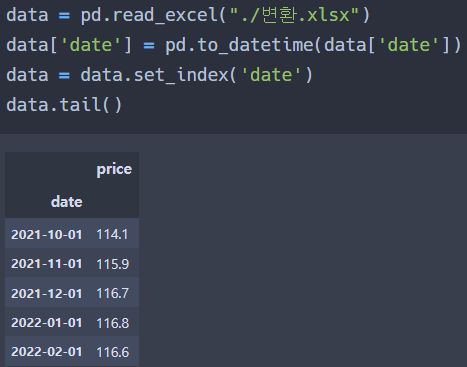Viewport: 467px width, 367px height.
Task: Click the price value 116.6
Action: 113,352
